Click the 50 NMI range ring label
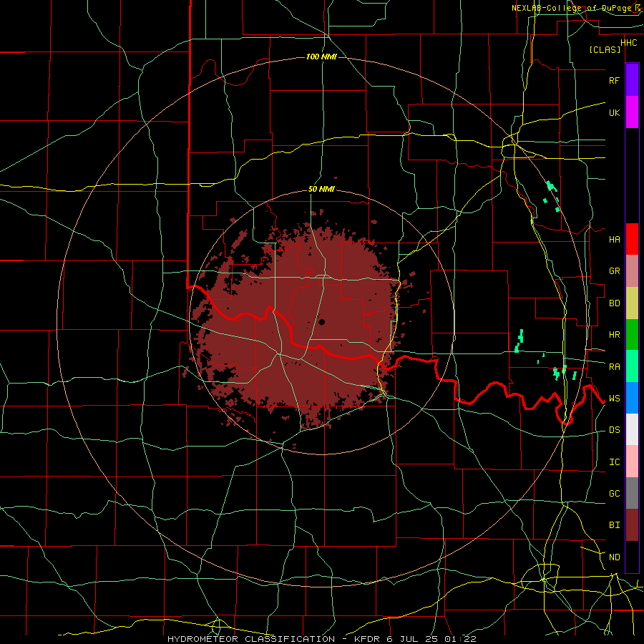The image size is (644, 644). tap(321, 190)
